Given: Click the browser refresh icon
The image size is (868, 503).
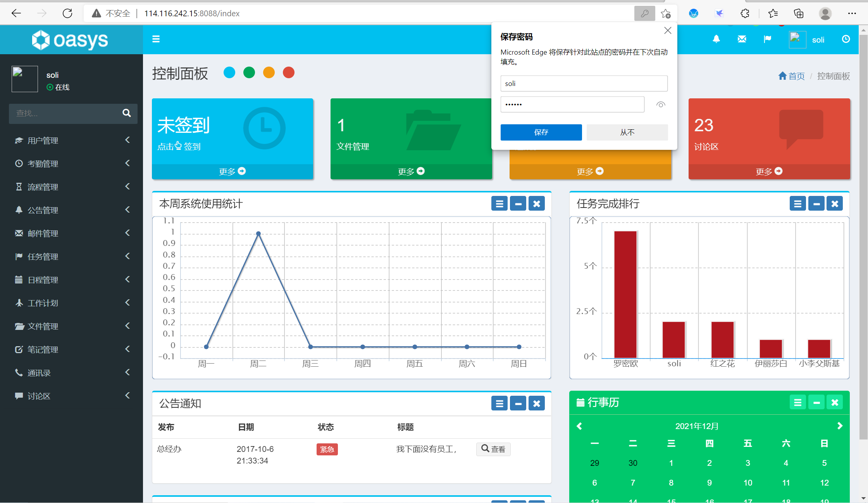Looking at the screenshot, I should point(67,14).
